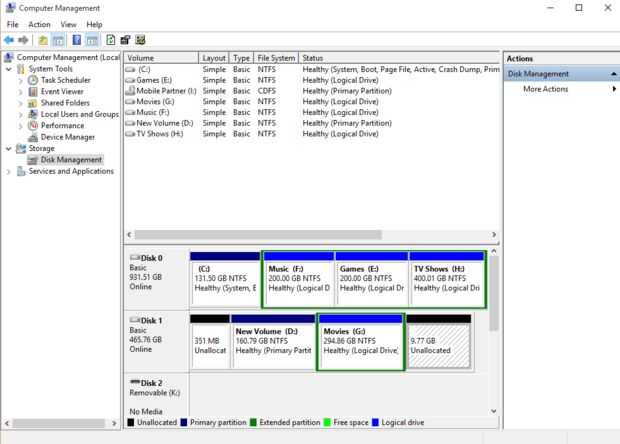Open the blue Help toolbar icon
Image resolution: width=620 pixels, height=444 pixels.
click(x=77, y=40)
